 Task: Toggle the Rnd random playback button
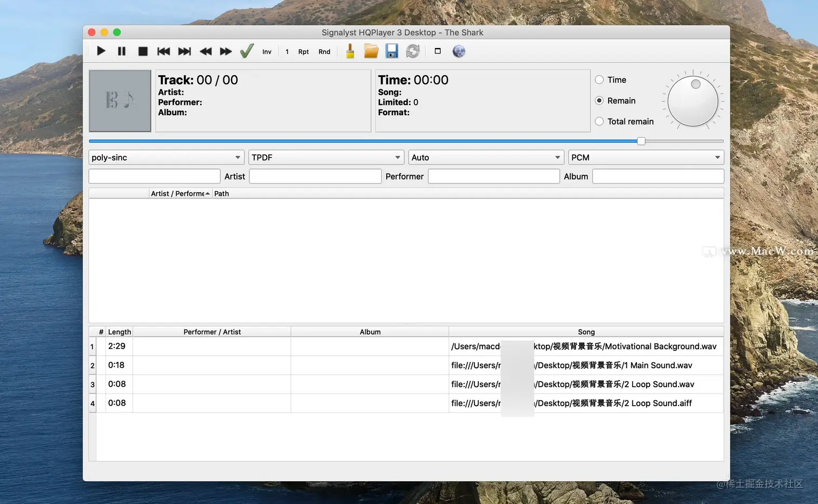pyautogui.click(x=324, y=52)
